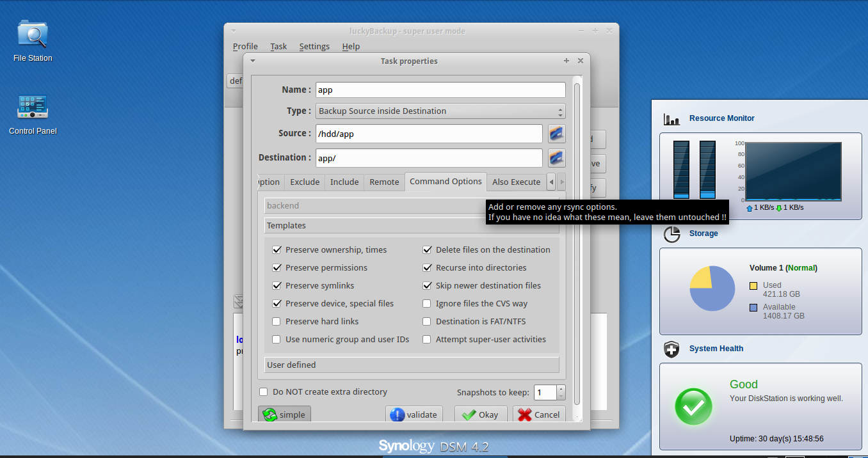Click the Cancel button
868x458 pixels.
tap(539, 415)
